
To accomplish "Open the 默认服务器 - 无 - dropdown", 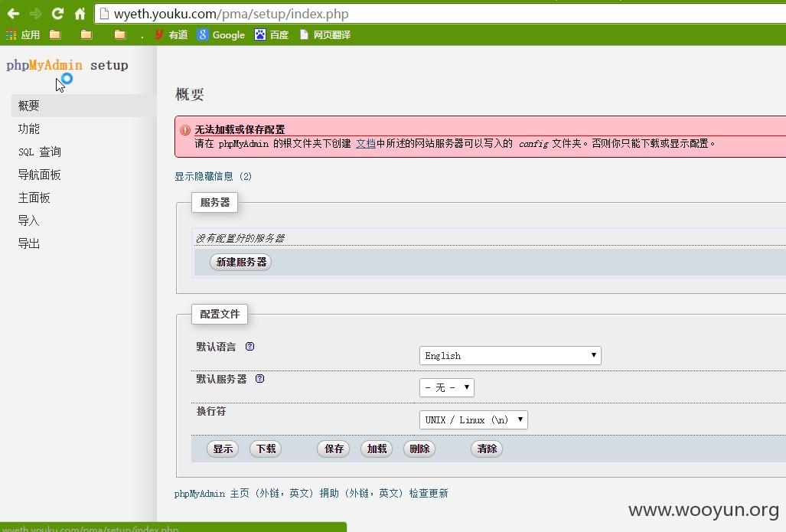I will 447,387.
